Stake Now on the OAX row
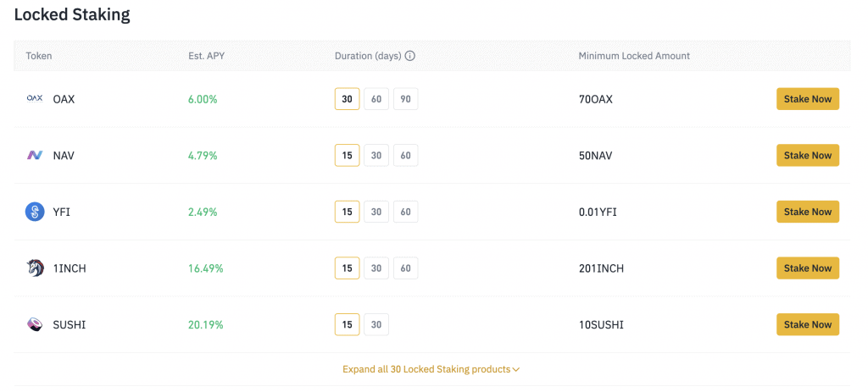The image size is (868, 392). pos(808,99)
